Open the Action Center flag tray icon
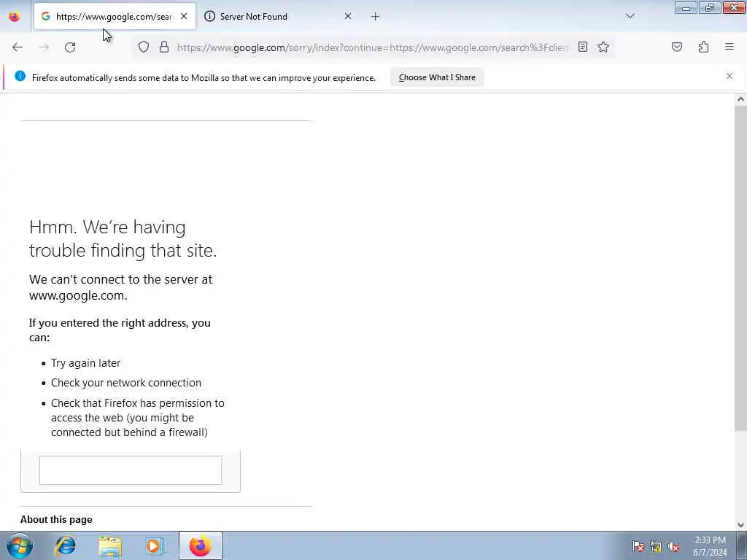 [638, 546]
